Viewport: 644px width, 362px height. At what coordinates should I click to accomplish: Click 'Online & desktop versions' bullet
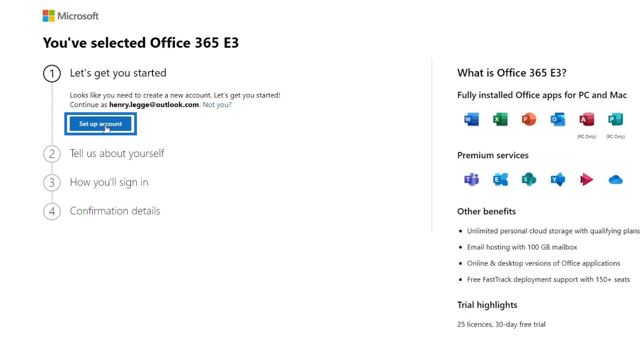coord(543,263)
